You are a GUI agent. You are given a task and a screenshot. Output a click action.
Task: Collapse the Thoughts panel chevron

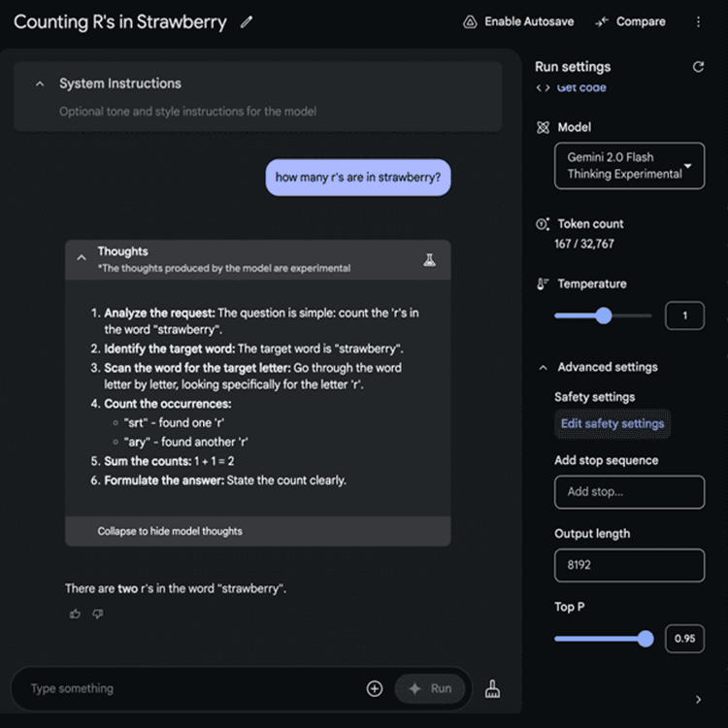click(x=82, y=258)
